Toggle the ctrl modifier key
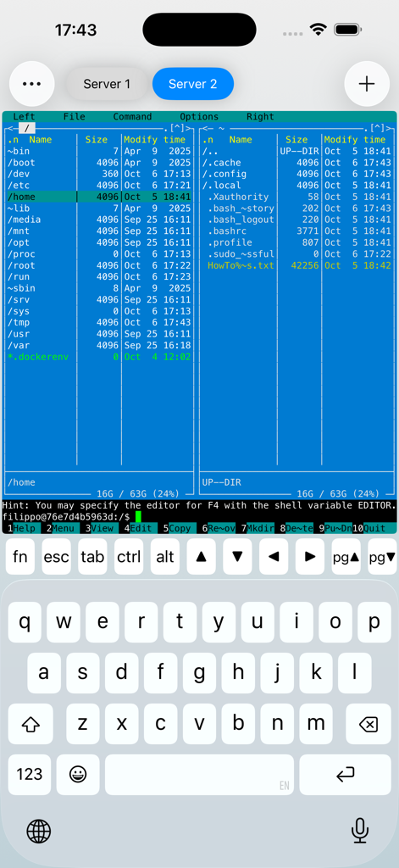The width and height of the screenshot is (399, 868). pos(129,556)
